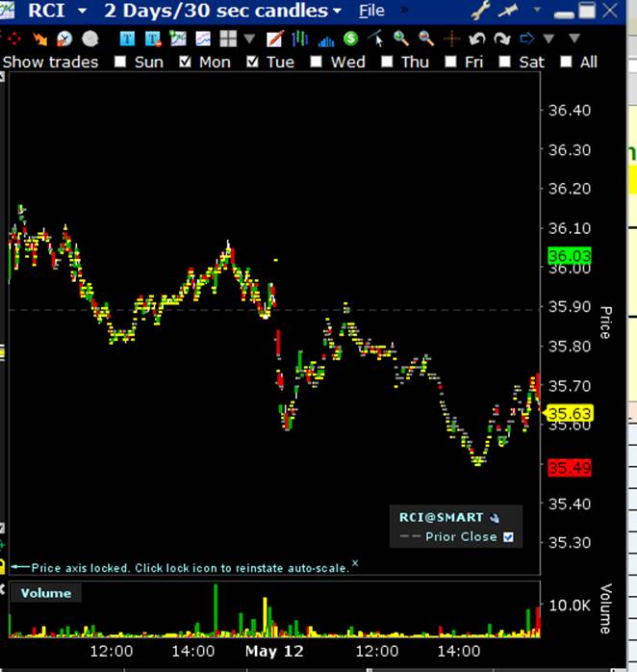
Task: Open the last grey toolbar dropdown arrow
Action: coord(574,39)
